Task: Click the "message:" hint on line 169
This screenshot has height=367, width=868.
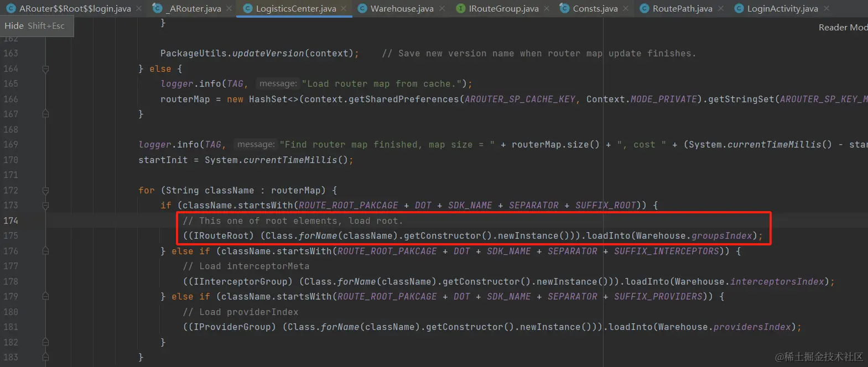Action: tap(256, 144)
